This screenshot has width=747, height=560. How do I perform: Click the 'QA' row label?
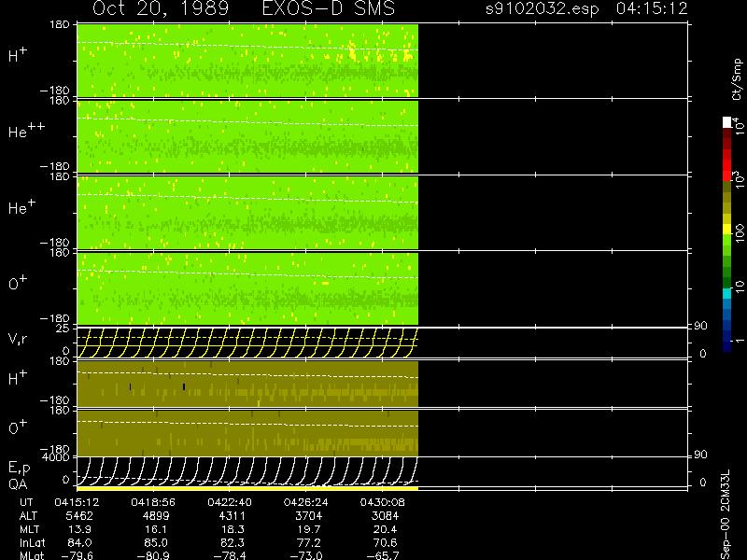(x=18, y=483)
